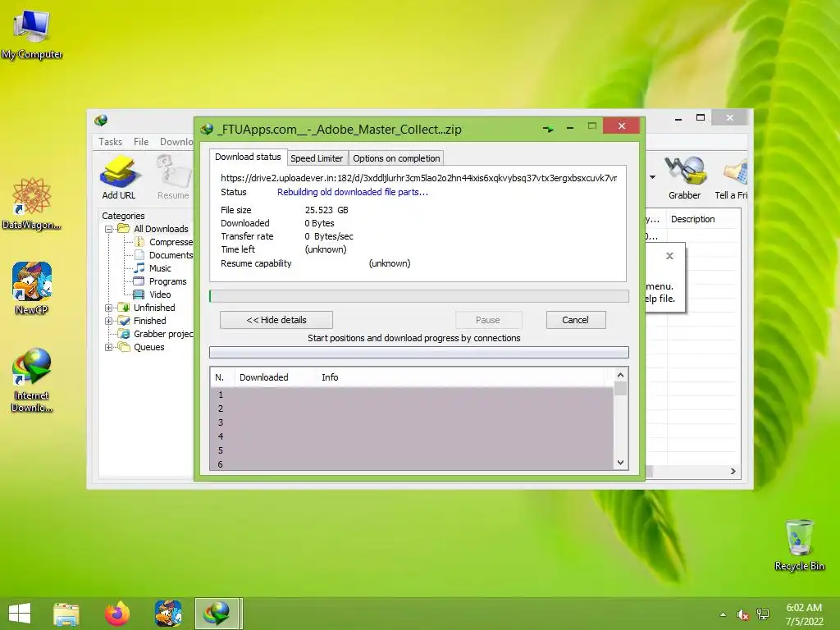The height and width of the screenshot is (630, 840).
Task: Open Internet Download Manager desktop shortcut
Action: coord(32,380)
